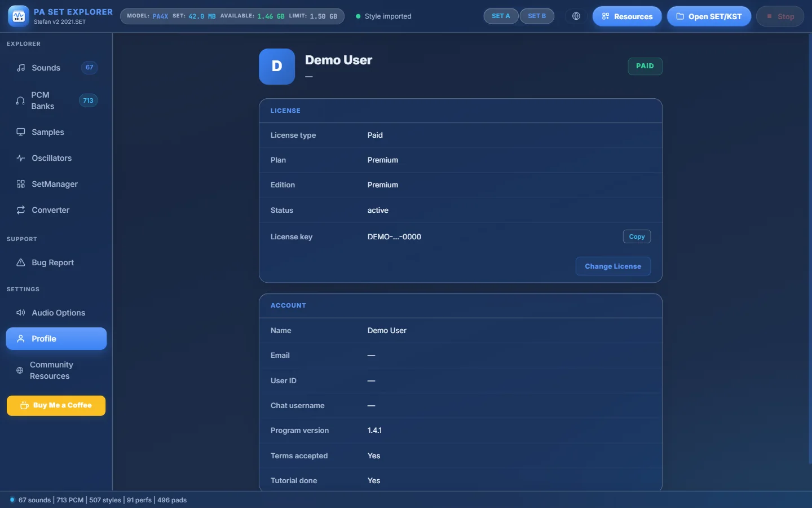Click the Resources button
This screenshot has height=508, width=812.
click(x=627, y=16)
